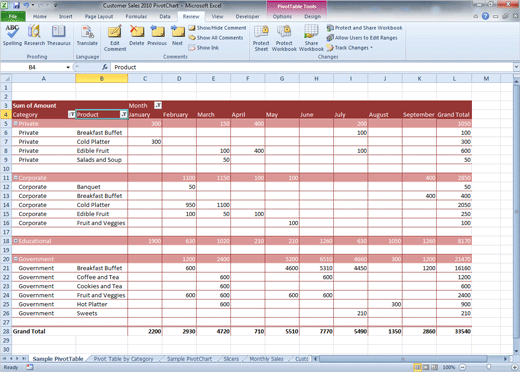
Task: Minimize the ribbon with the caret icon
Action: pyautogui.click(x=476, y=16)
